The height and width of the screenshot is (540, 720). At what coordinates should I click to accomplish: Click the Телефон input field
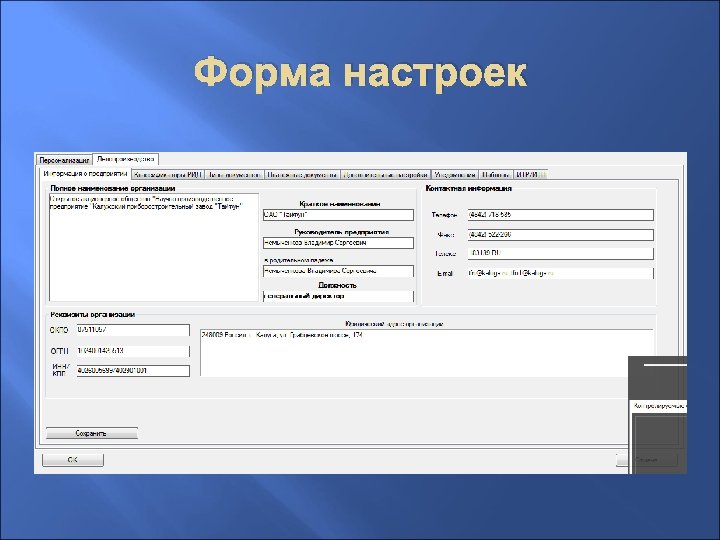[561, 215]
